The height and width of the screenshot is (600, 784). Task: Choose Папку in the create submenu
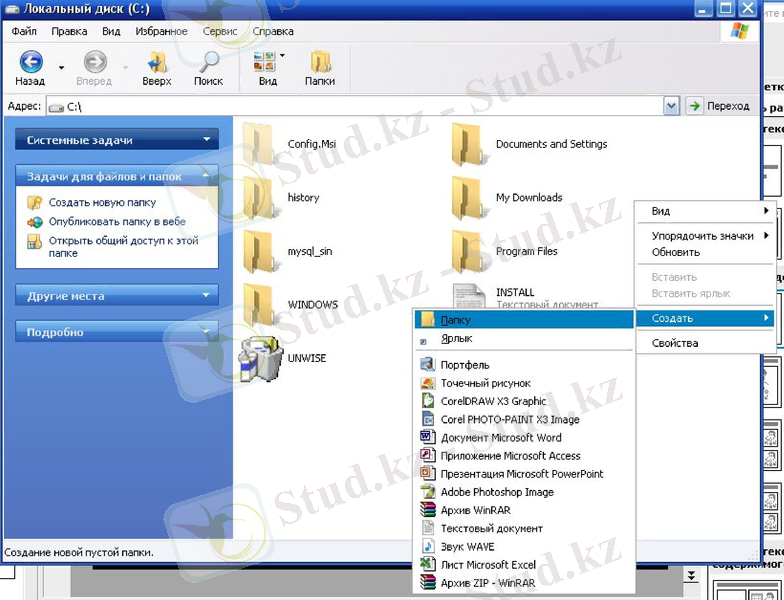pos(455,320)
